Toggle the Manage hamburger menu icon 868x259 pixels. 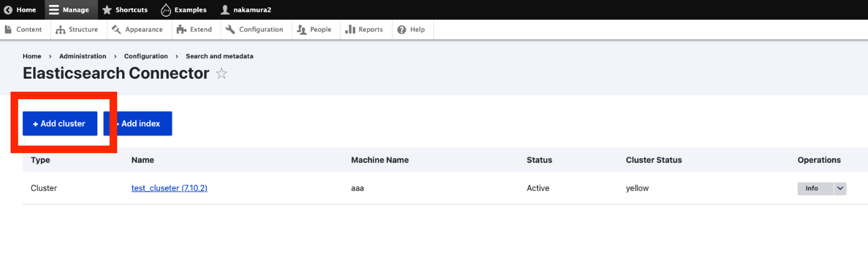click(54, 10)
